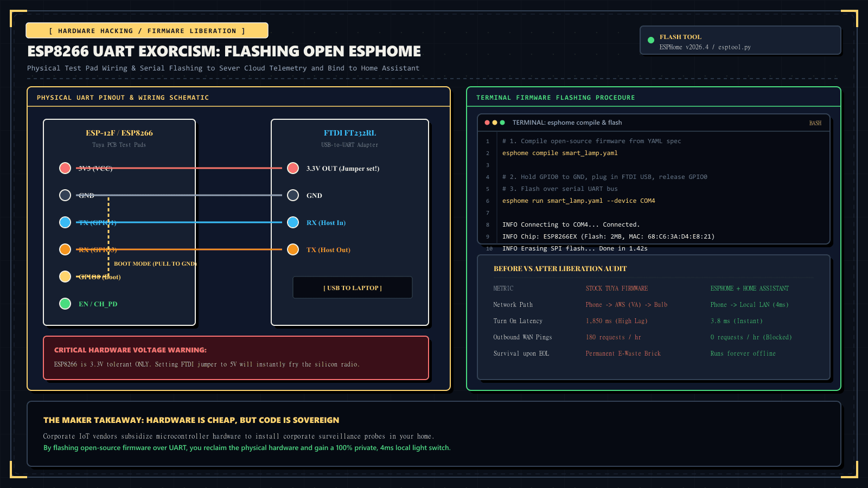This screenshot has height=488, width=868.
Task: Click the 'FTDI FT232RL' module title
Action: [x=350, y=133]
